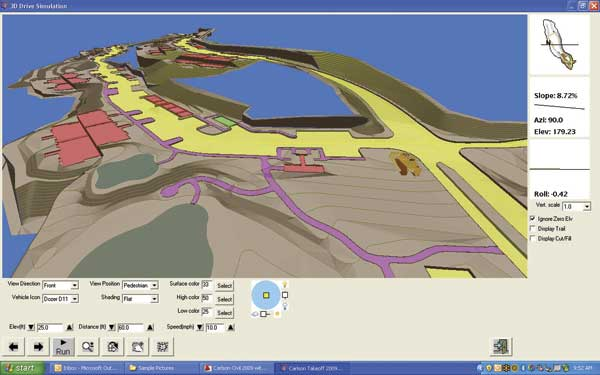Start the simulation with the Run button

(x=63, y=347)
